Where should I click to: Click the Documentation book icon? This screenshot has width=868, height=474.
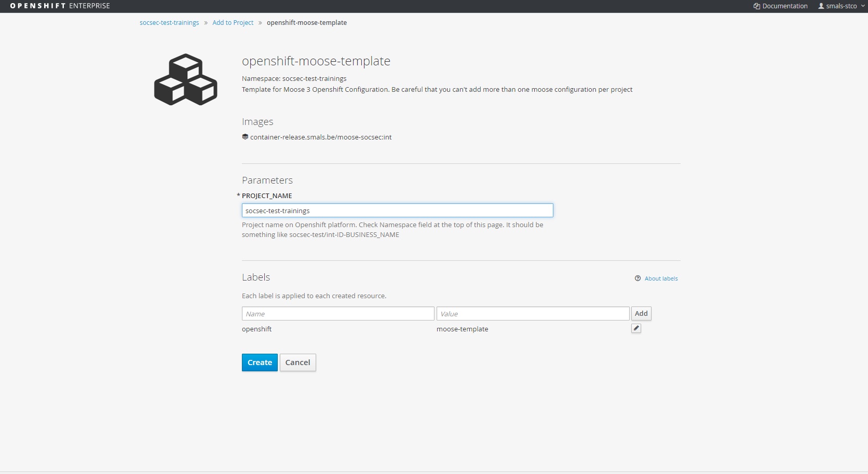point(757,6)
